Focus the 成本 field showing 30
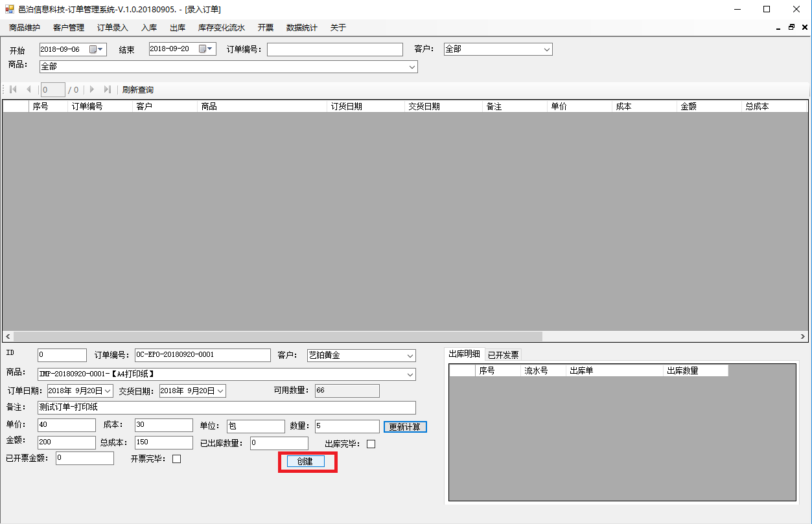 [164, 425]
